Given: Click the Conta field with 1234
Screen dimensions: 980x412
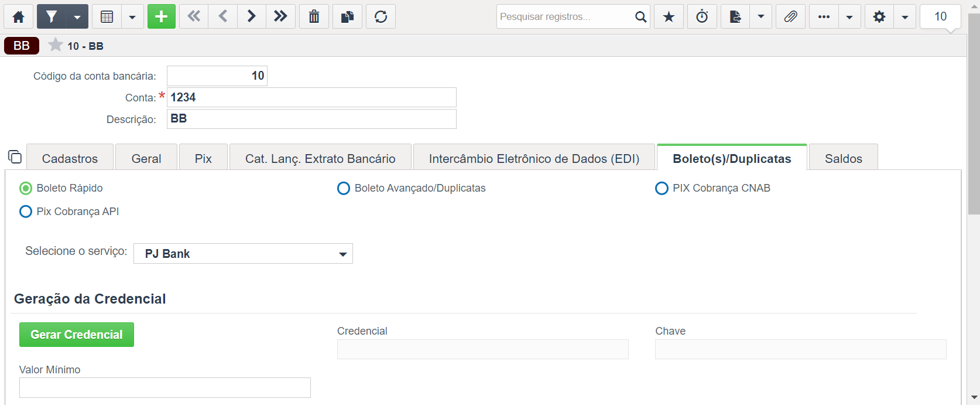Looking at the screenshot, I should [311, 97].
